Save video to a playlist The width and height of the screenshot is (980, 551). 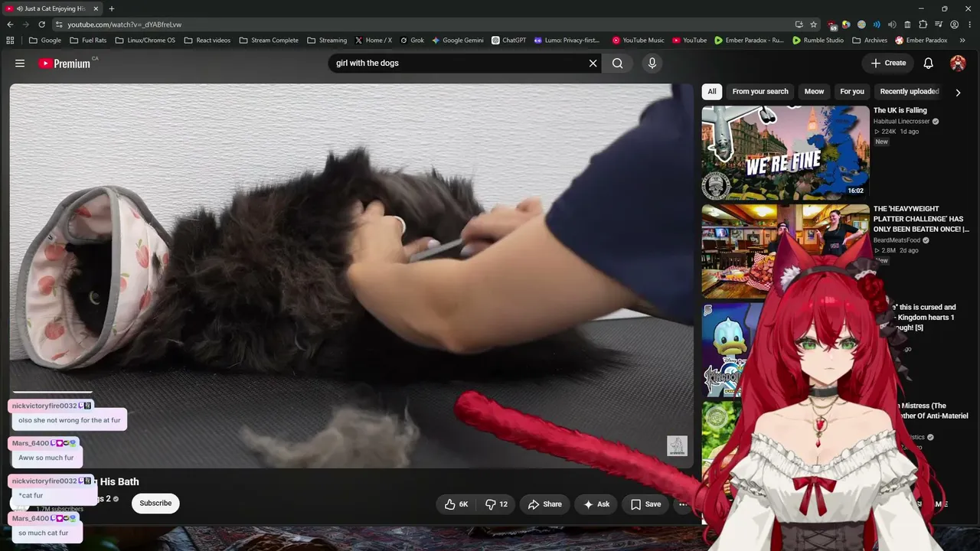(645, 504)
